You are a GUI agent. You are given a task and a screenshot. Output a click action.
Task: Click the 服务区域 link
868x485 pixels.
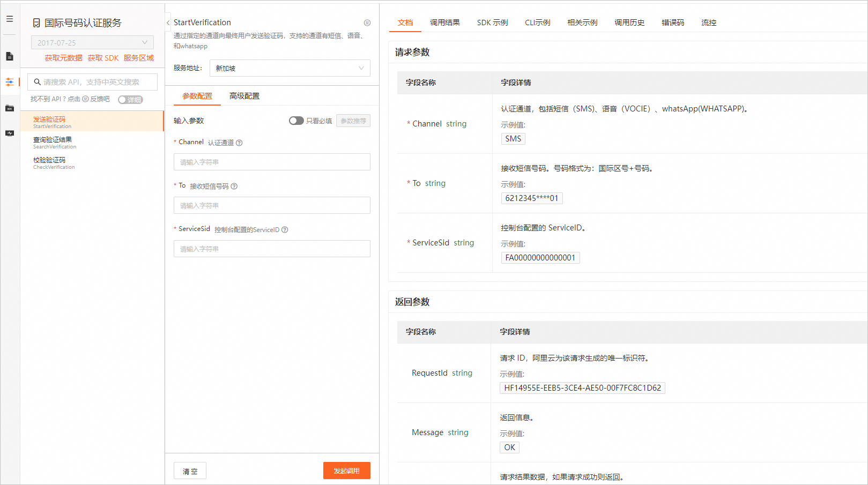click(x=139, y=58)
